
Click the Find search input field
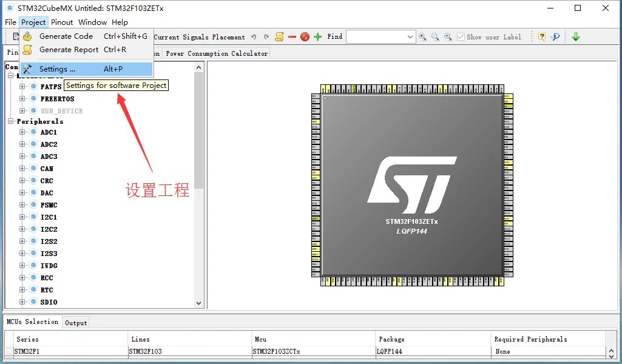(x=376, y=37)
